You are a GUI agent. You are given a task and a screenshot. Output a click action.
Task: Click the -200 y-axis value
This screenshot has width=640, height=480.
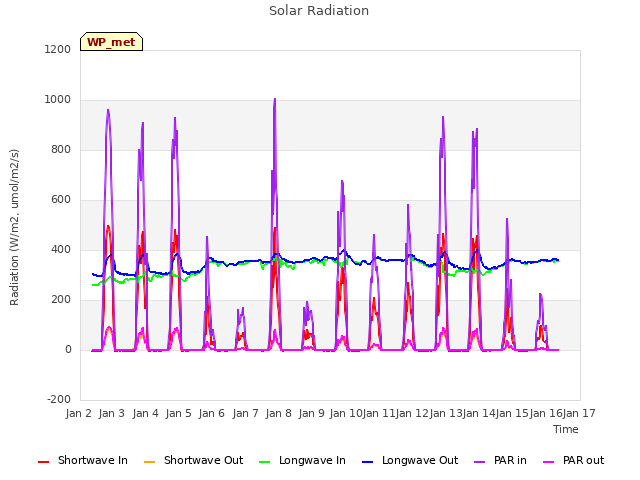pos(59,400)
